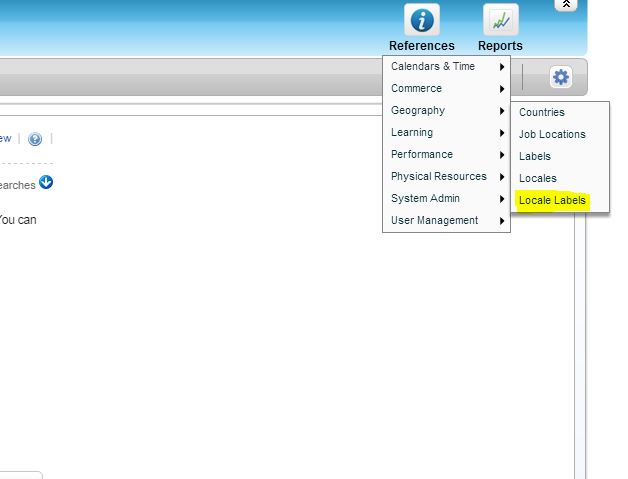Open Calendars & Time submenu
The height and width of the screenshot is (479, 628).
(447, 66)
